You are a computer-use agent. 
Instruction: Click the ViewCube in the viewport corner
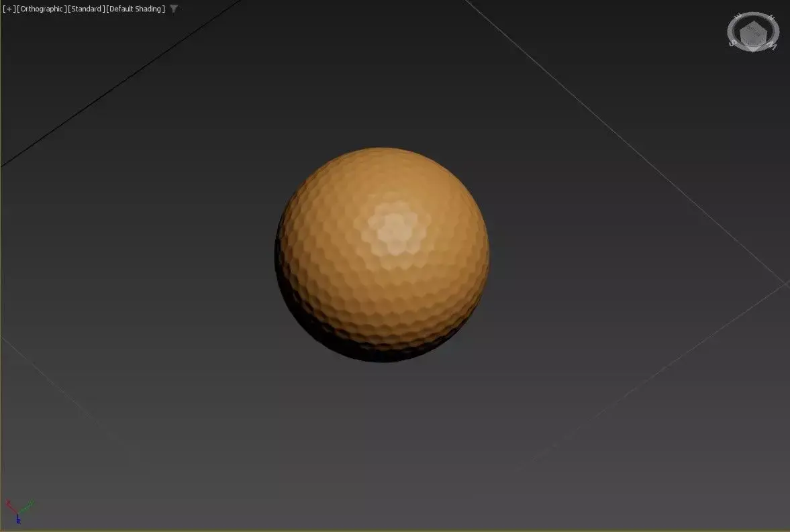753,32
